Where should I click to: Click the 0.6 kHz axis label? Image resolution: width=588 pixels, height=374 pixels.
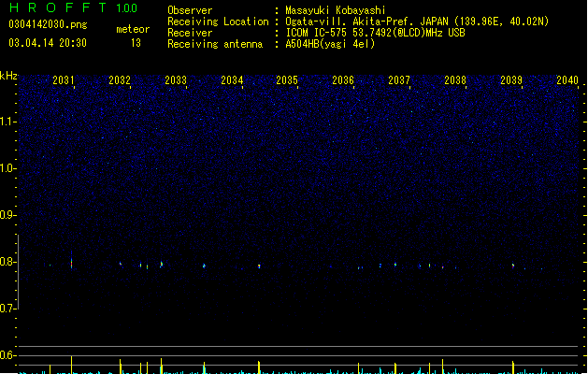pyautogui.click(x=7, y=355)
